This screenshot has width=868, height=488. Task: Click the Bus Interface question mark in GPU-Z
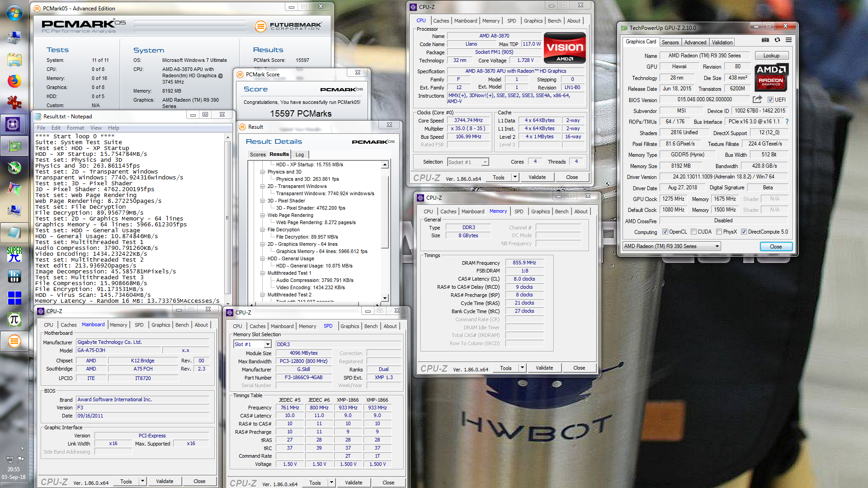[787, 122]
